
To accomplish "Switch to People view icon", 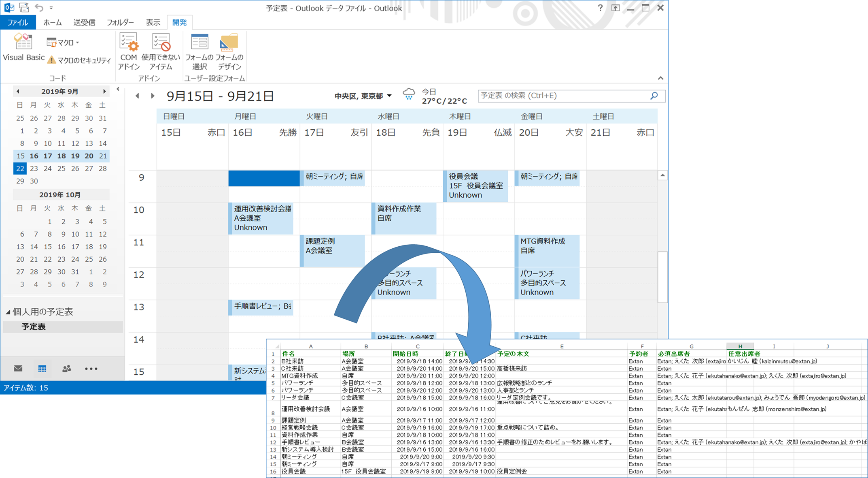I will pos(67,369).
